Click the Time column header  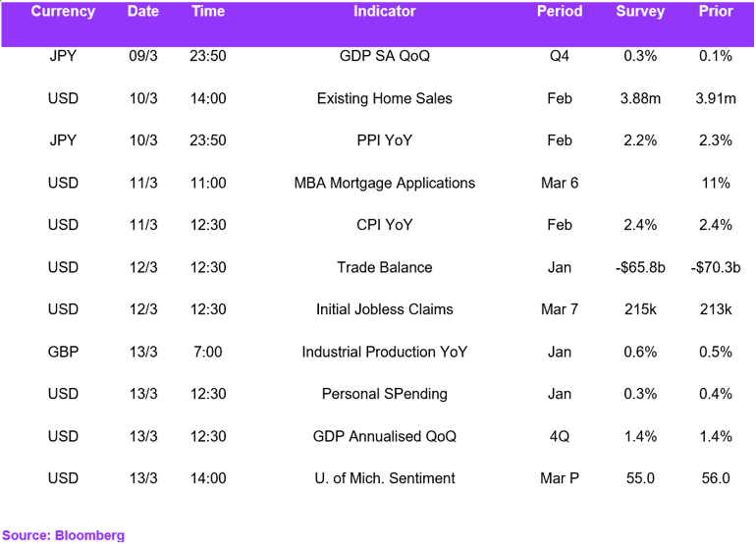208,11
